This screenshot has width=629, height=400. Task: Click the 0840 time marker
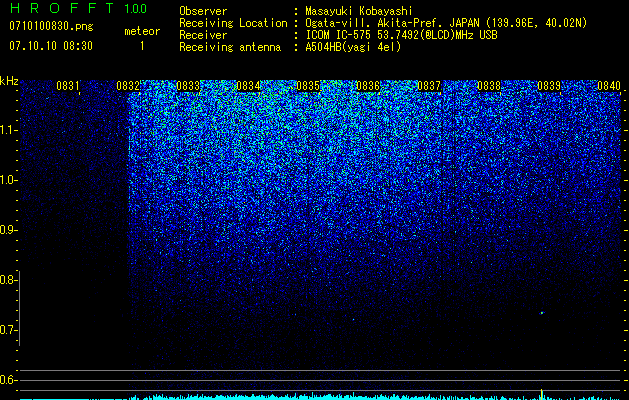tap(609, 86)
